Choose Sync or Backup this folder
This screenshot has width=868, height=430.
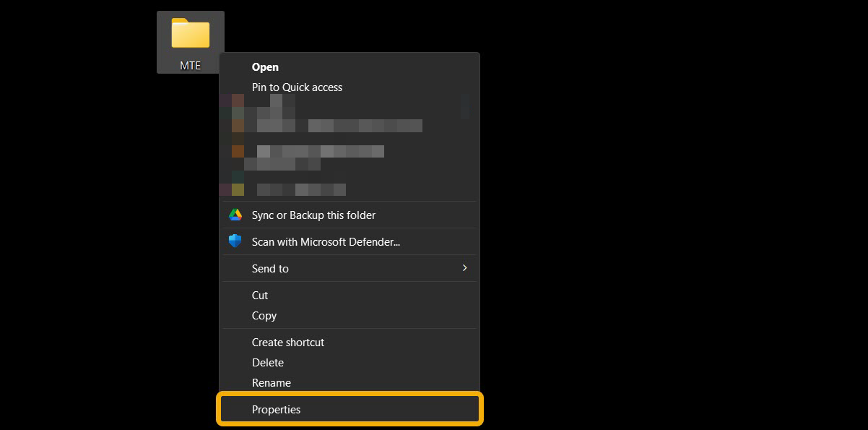click(x=314, y=215)
